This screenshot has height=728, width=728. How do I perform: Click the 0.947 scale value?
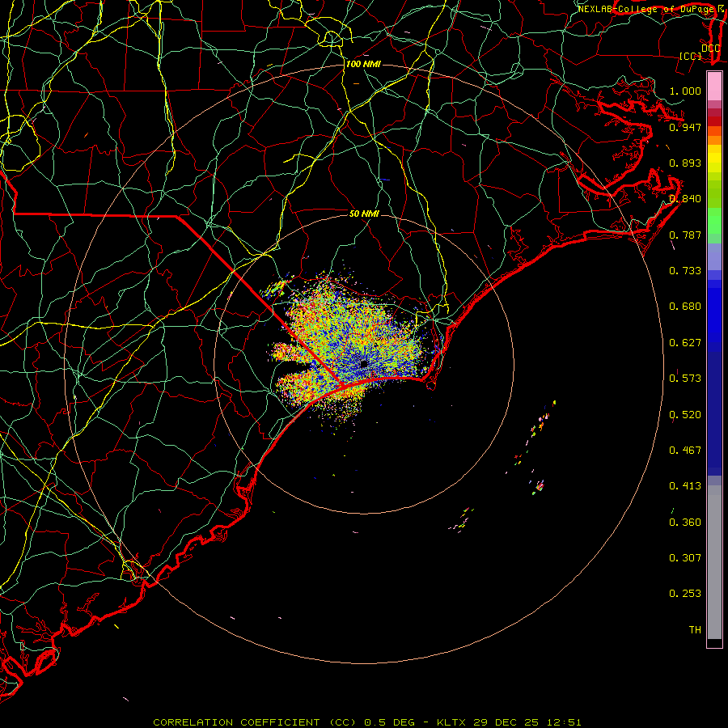tap(685, 127)
